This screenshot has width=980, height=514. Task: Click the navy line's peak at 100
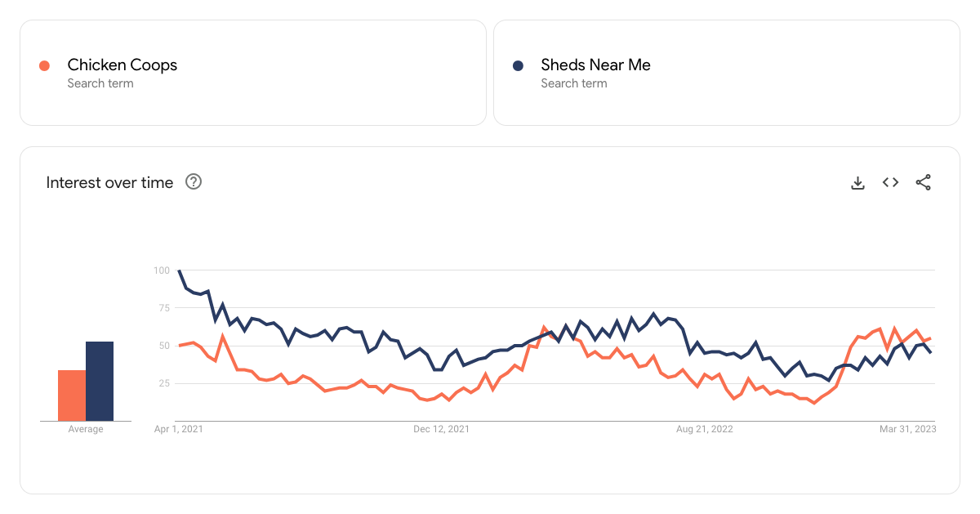[179, 270]
